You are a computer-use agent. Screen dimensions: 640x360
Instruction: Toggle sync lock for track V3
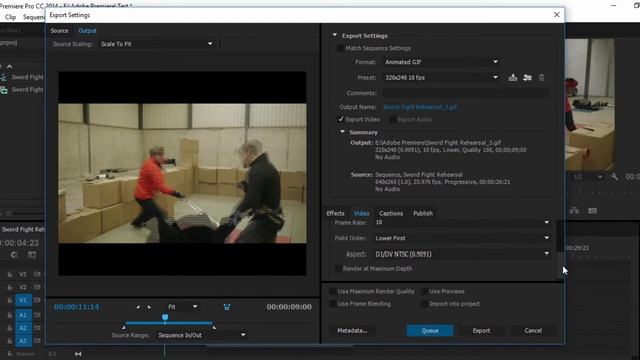pyautogui.click(x=37, y=274)
